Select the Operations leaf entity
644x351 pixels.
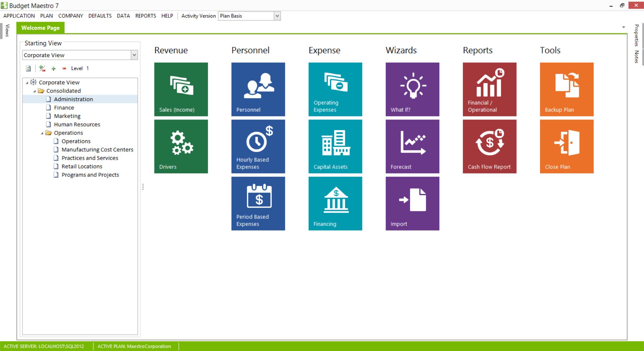tap(76, 141)
